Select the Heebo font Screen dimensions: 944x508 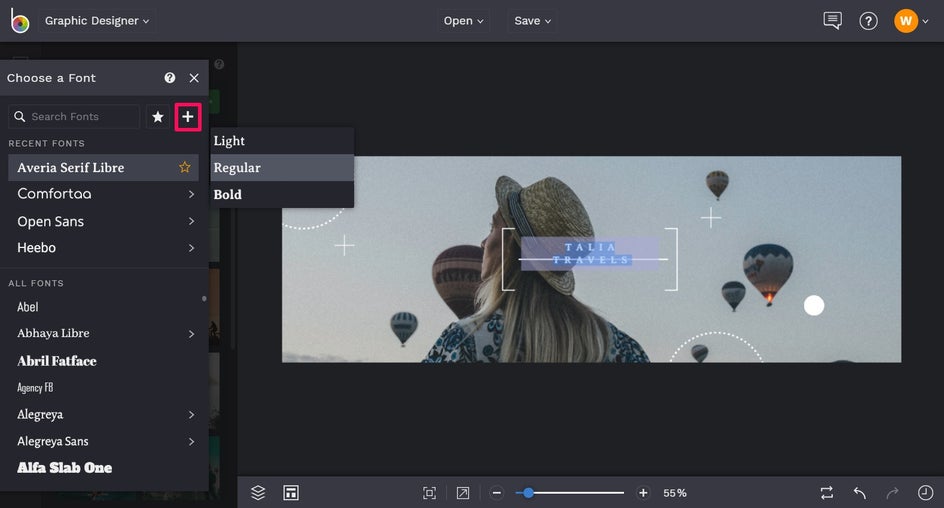pos(36,247)
